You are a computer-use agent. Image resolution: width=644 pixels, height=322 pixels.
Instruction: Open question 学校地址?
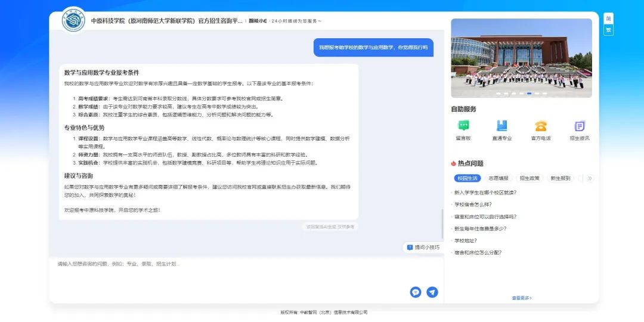[x=465, y=241]
